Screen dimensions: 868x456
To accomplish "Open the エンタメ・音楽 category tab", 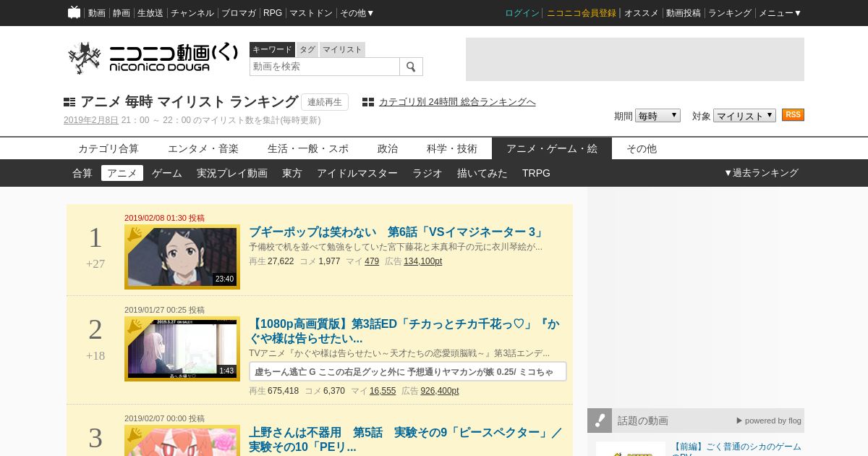I will [x=203, y=148].
